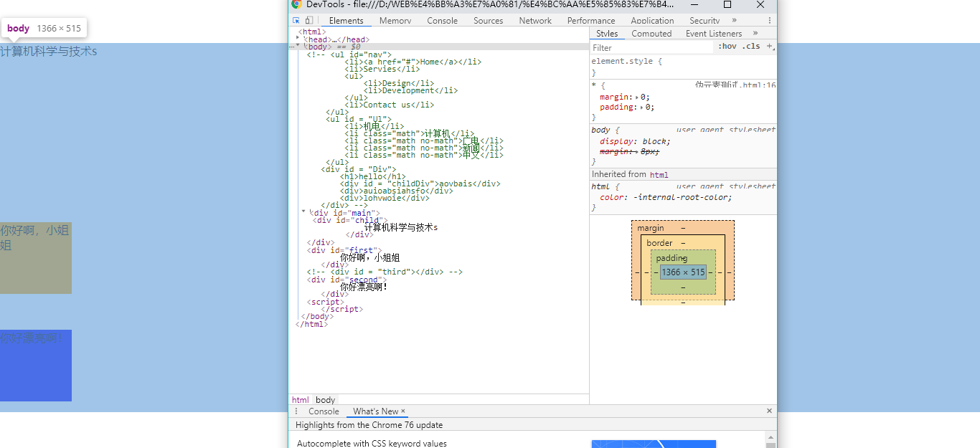Open the Sources panel tab
This screenshot has width=980, height=448.
[x=488, y=20]
